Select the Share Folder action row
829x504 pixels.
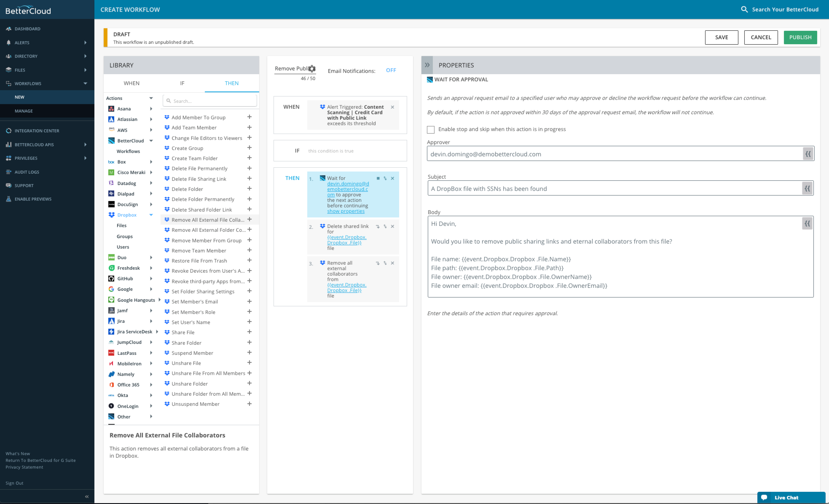[209, 343]
